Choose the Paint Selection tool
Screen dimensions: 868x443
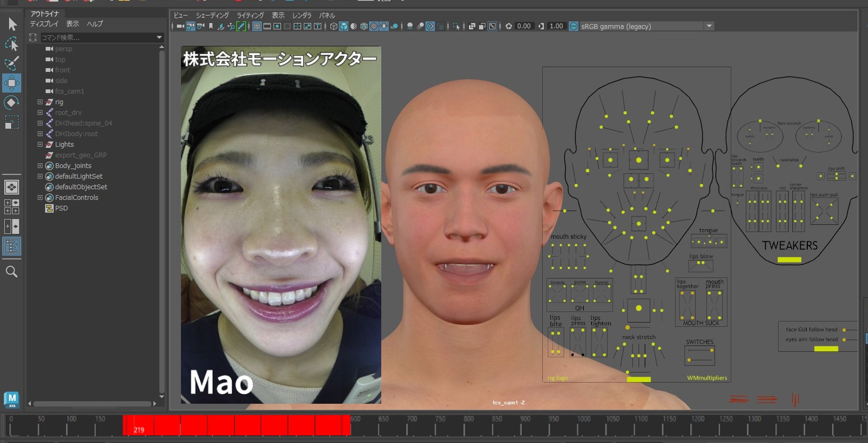[x=12, y=63]
